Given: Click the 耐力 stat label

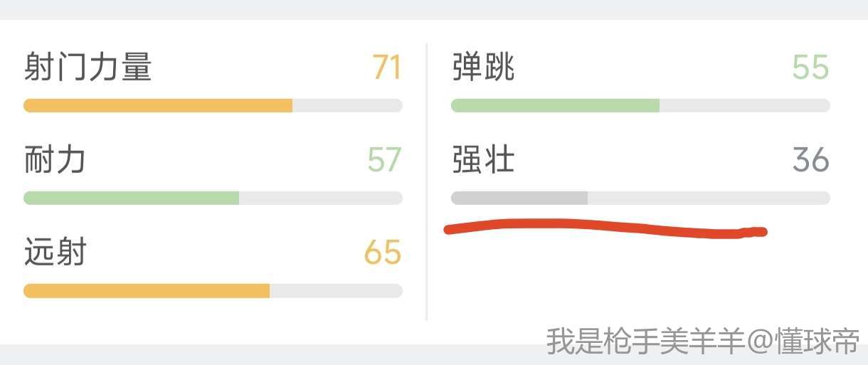Looking at the screenshot, I should point(55,160).
